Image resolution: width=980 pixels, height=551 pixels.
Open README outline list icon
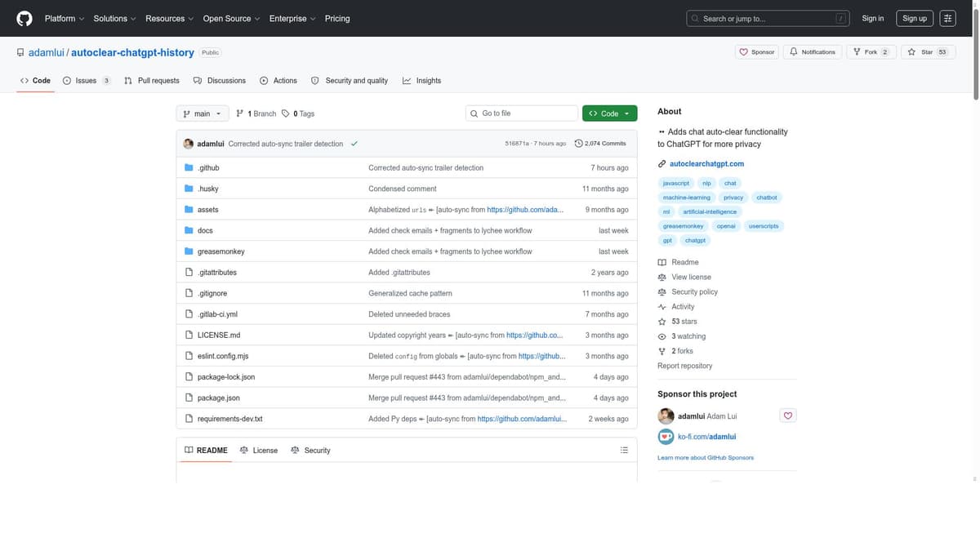tap(624, 450)
